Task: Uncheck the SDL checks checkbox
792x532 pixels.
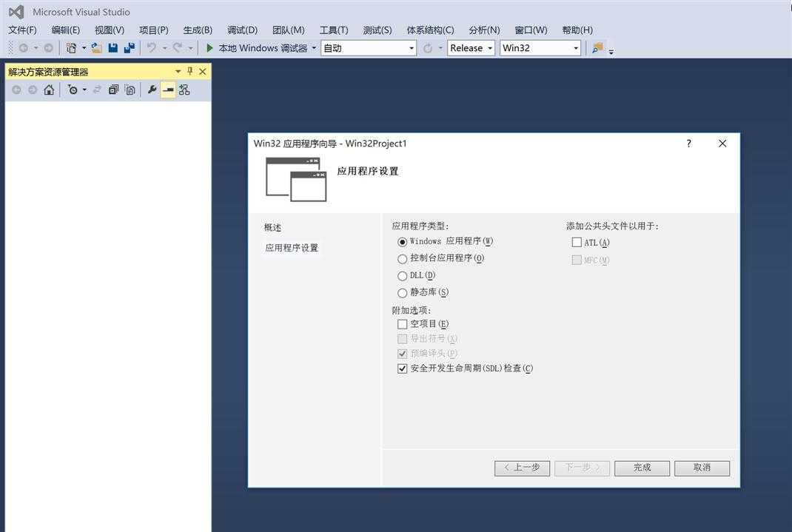Action: 402,368
